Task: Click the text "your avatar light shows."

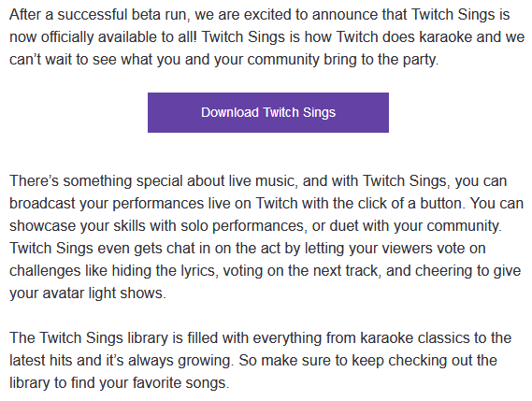Action: click(x=88, y=293)
